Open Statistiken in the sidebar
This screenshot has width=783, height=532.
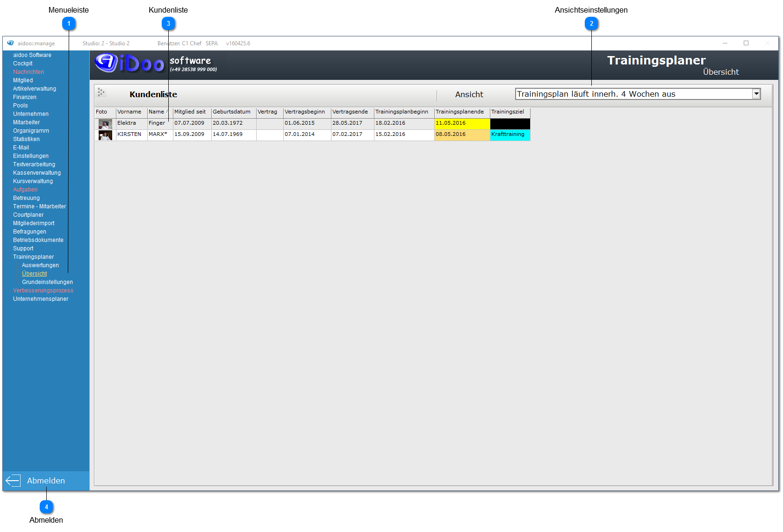[x=27, y=139]
